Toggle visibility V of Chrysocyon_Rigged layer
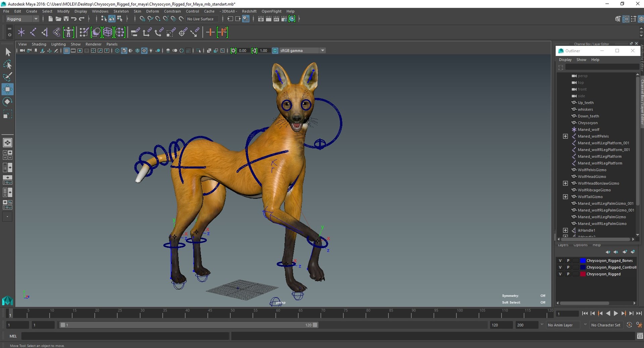Viewport: 644px width, 348px height. pyautogui.click(x=560, y=274)
